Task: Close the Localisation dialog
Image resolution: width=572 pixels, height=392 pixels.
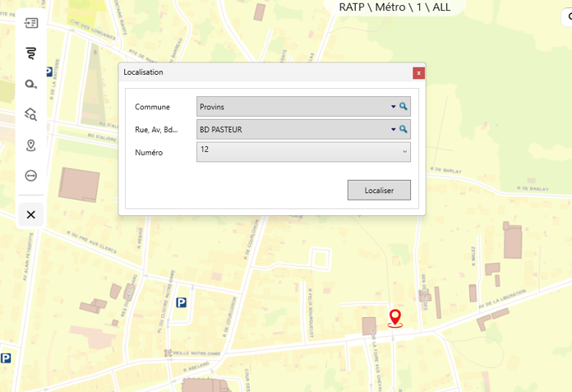Action: coord(418,72)
